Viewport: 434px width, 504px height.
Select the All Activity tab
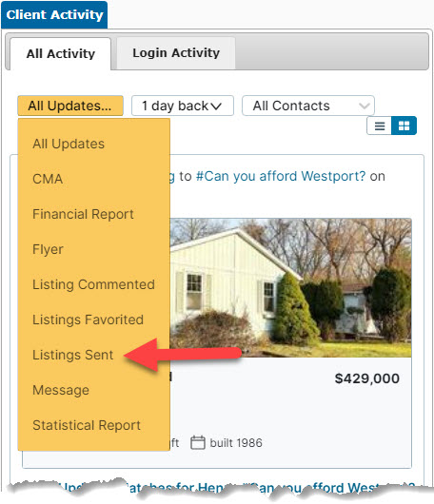point(61,53)
